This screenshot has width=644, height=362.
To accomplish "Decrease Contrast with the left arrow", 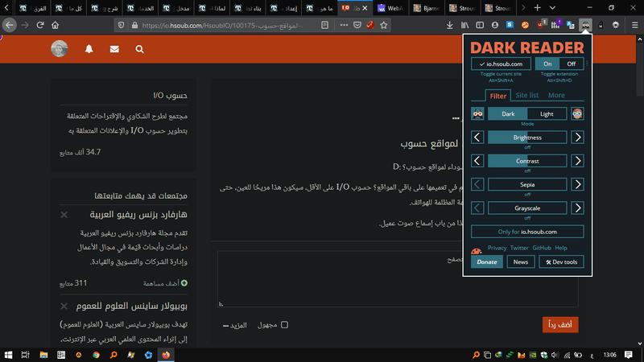I will [x=477, y=161].
